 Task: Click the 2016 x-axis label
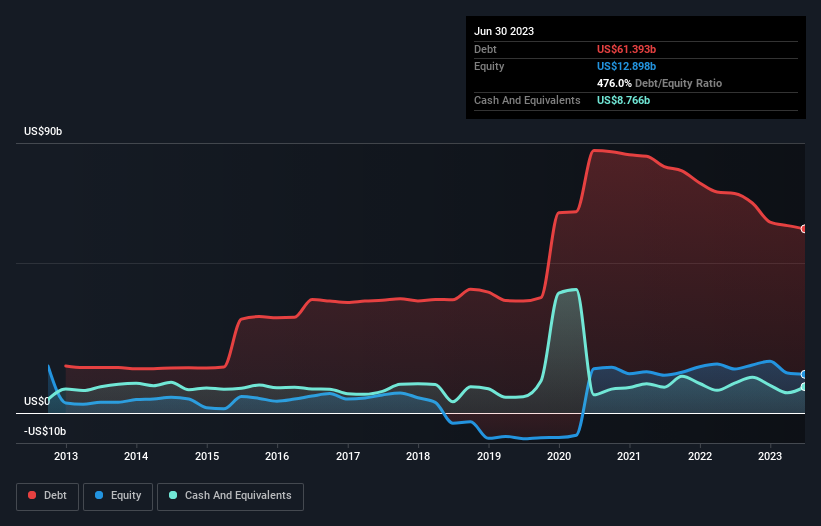point(277,456)
